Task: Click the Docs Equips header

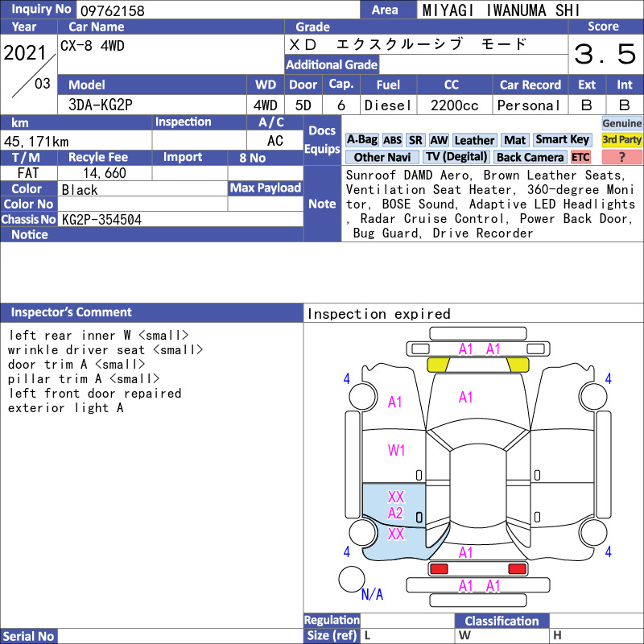Action: tap(322, 139)
